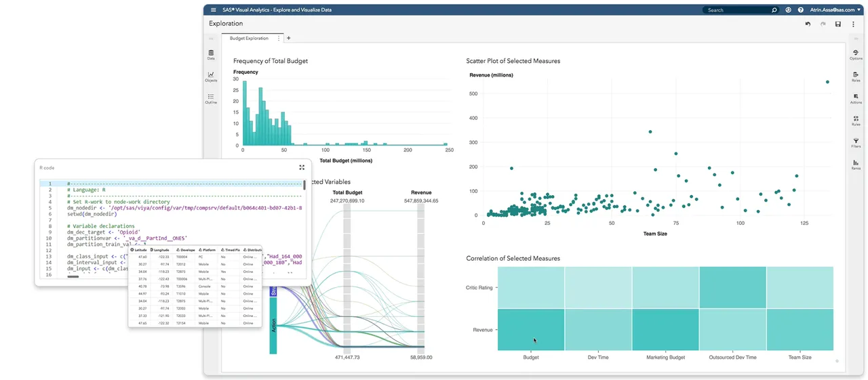
Task: Open the Filters panel icon
Action: click(x=856, y=142)
